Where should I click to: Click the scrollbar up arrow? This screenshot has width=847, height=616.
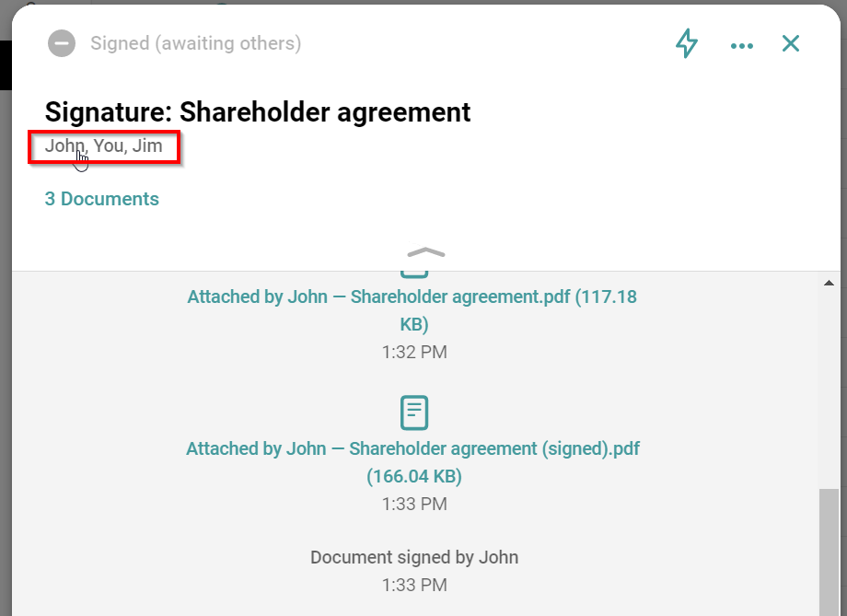(x=829, y=283)
